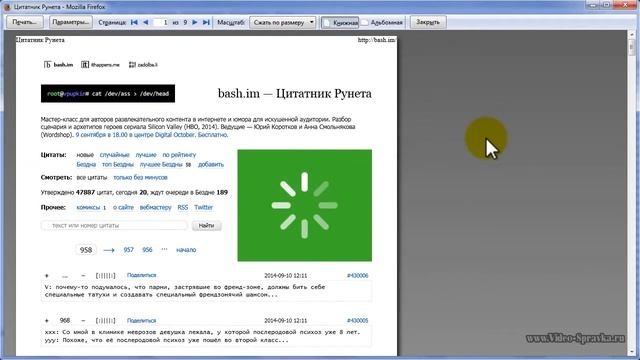Click pager link 956

pos(147,250)
